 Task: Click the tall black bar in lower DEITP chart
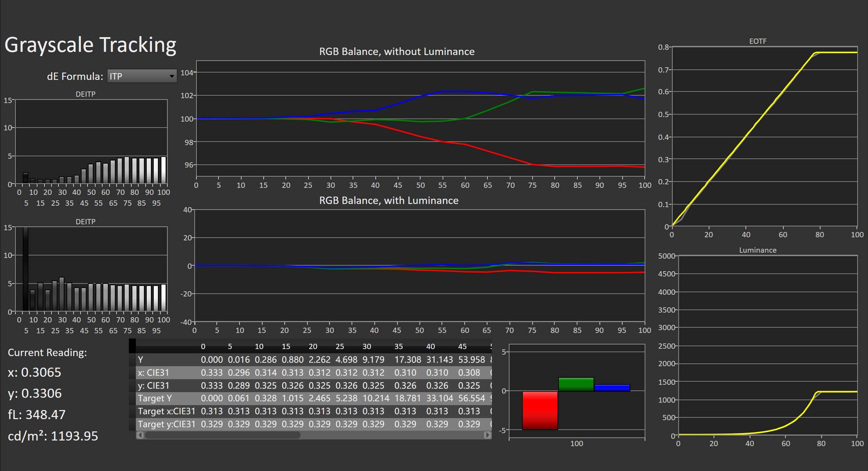25,269
